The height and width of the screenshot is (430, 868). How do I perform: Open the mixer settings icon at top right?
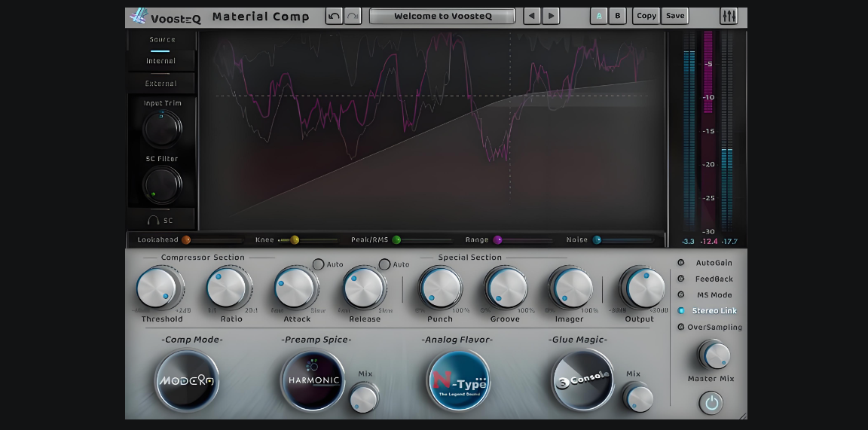(x=729, y=16)
